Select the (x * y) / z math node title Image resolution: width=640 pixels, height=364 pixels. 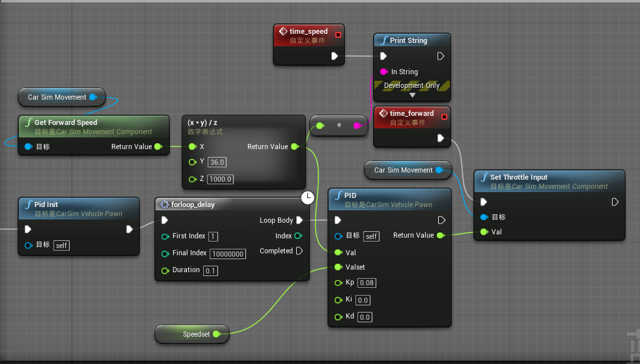click(x=202, y=122)
